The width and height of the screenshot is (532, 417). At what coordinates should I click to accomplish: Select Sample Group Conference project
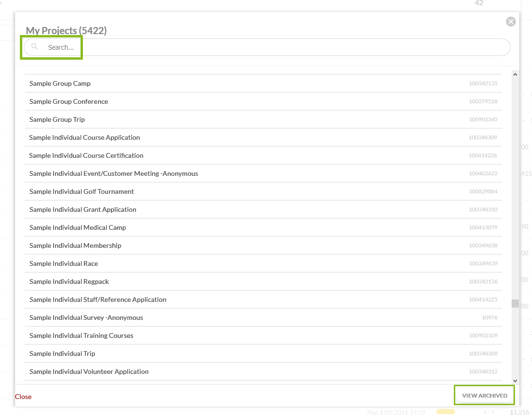(69, 101)
